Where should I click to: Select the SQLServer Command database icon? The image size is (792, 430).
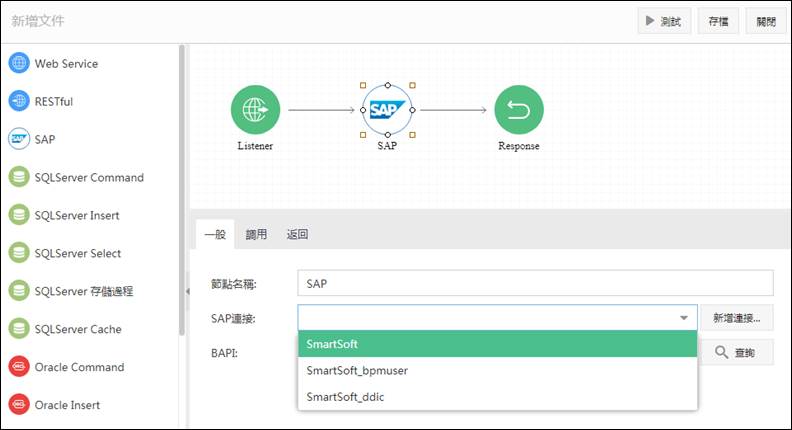coord(19,177)
